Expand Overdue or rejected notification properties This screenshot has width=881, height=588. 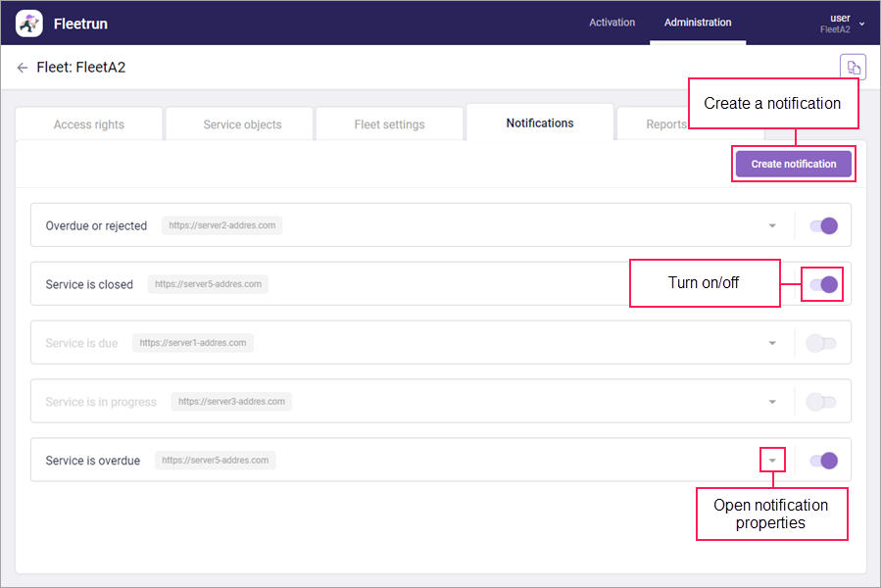[x=772, y=226]
